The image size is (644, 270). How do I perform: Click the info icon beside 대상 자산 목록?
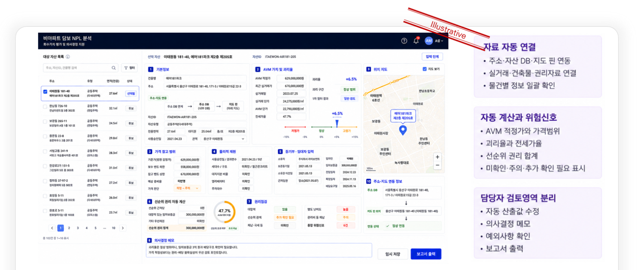coord(68,57)
